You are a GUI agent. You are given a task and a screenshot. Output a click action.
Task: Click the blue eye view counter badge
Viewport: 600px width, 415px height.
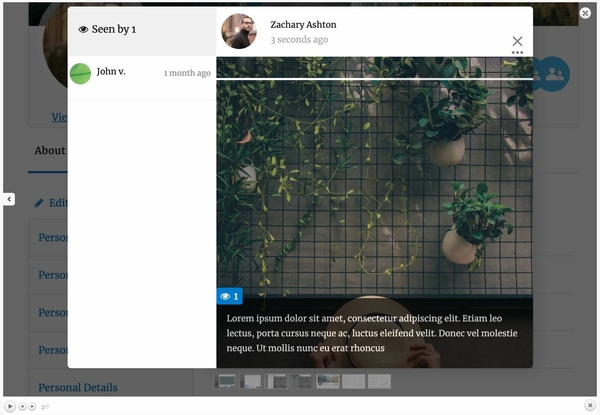click(229, 296)
